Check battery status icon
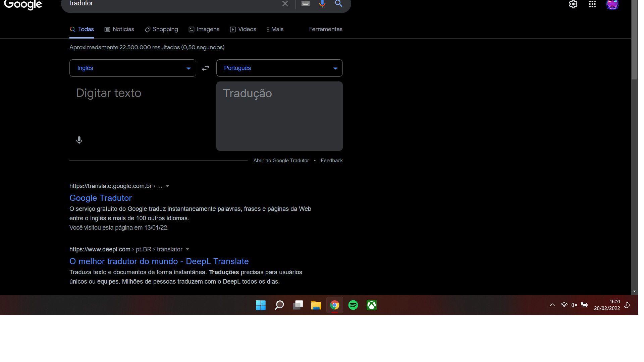 pyautogui.click(x=584, y=305)
